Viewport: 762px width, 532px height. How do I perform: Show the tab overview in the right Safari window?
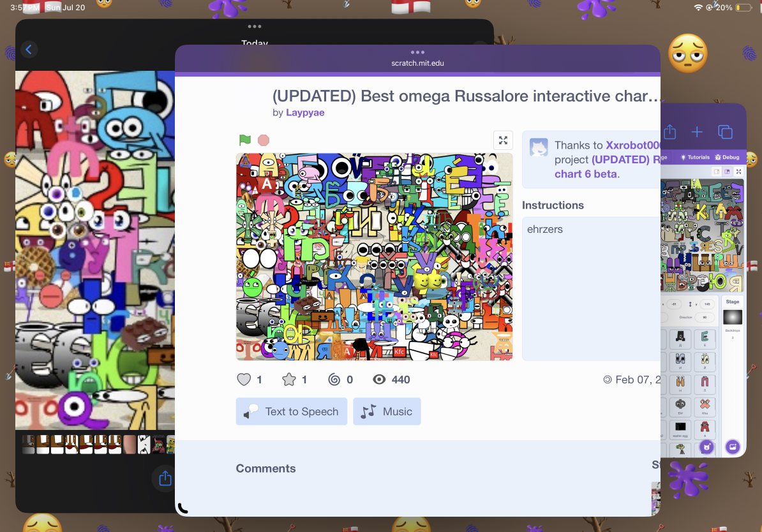[725, 131]
